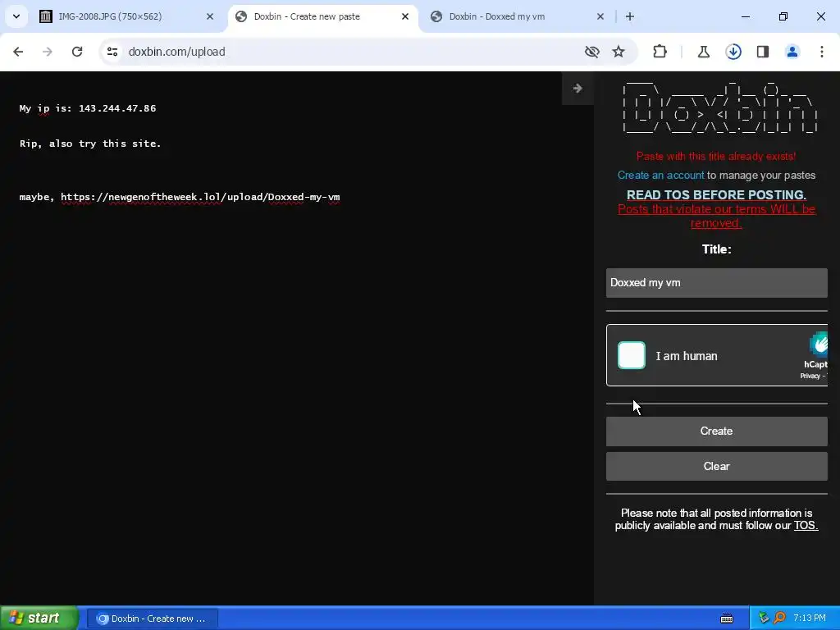View site information icon in address bar

tap(112, 52)
